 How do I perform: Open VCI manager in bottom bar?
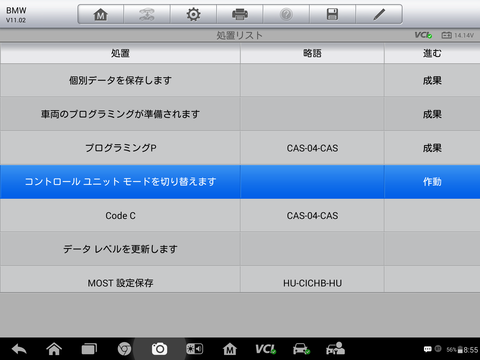tap(265, 349)
